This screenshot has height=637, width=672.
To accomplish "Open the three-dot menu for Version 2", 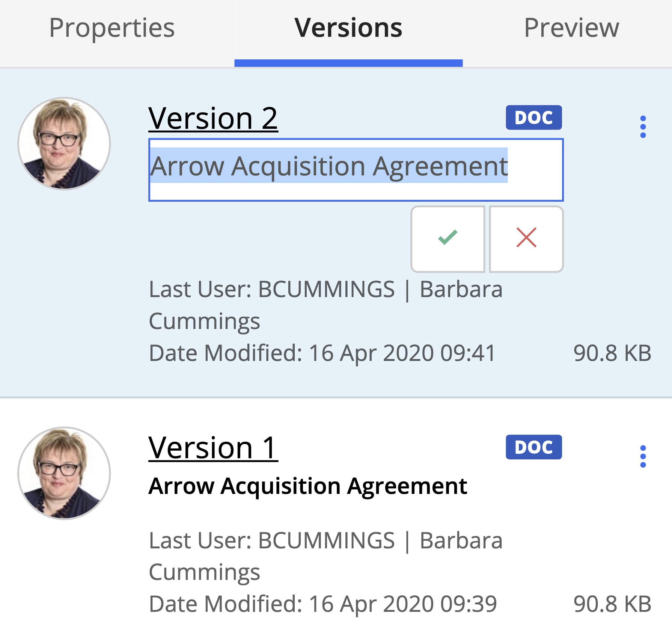I will click(643, 127).
